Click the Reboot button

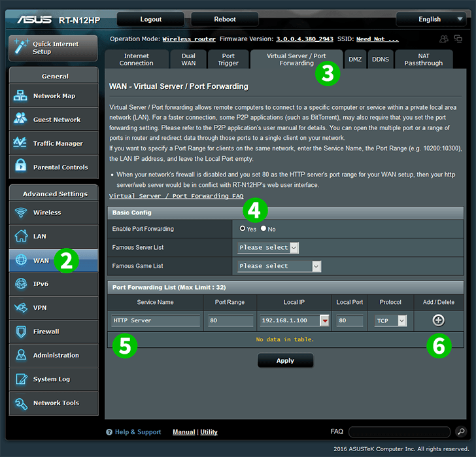click(x=225, y=19)
